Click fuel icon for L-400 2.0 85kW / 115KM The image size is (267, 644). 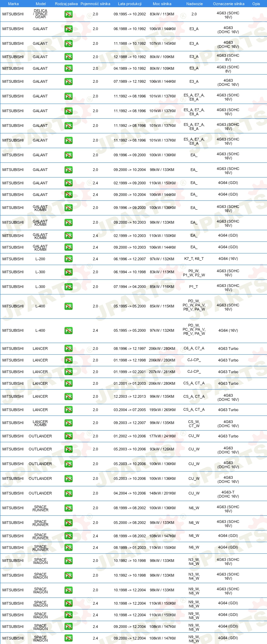pyautogui.click(x=69, y=306)
